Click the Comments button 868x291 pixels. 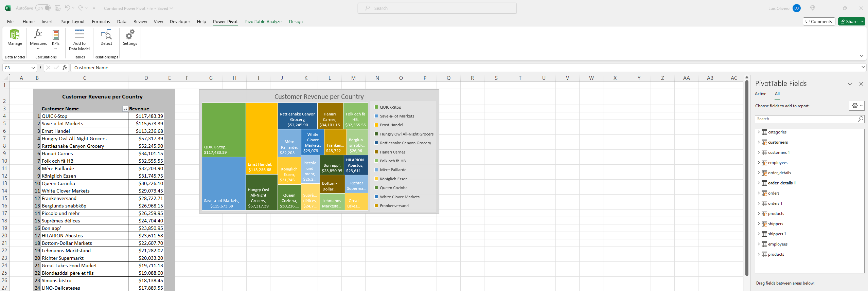819,21
